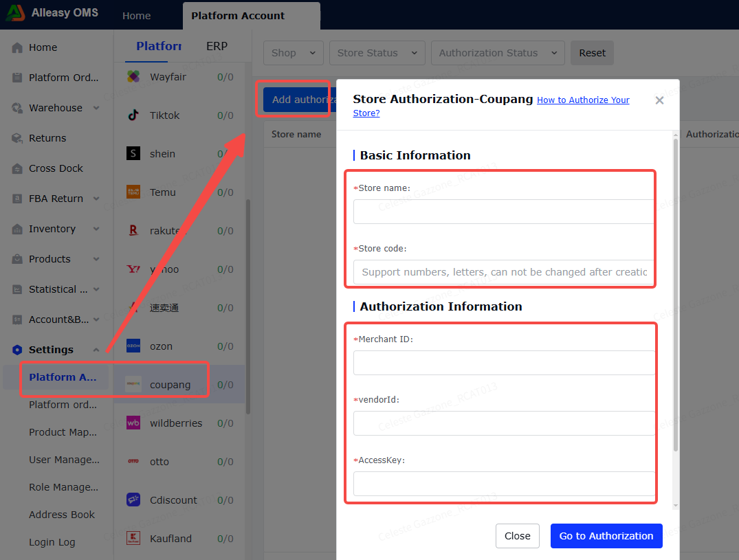Click the Wayfair platform logo
The height and width of the screenshot is (560, 739).
[133, 76]
